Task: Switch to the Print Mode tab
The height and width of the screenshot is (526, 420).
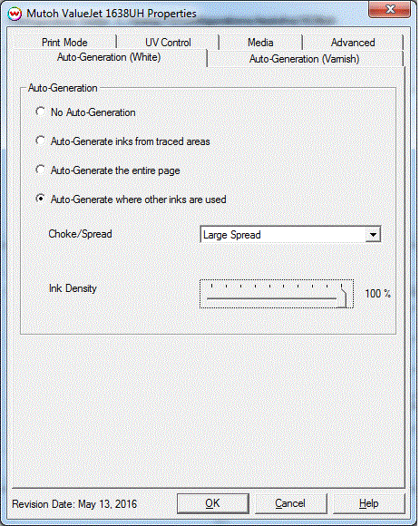Action: (x=64, y=43)
